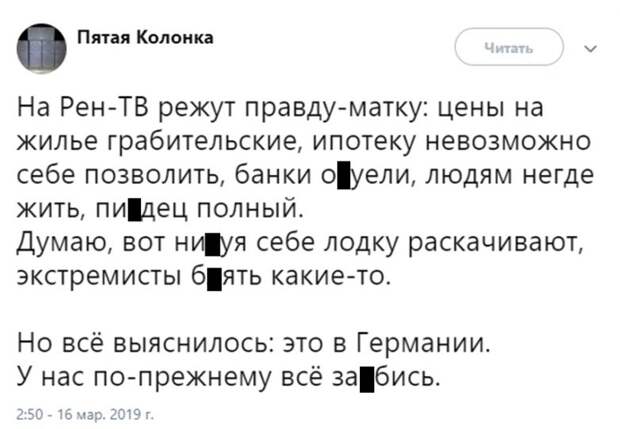Expand the tweet options chevron menu
The height and width of the screenshot is (429, 620).
tap(591, 49)
